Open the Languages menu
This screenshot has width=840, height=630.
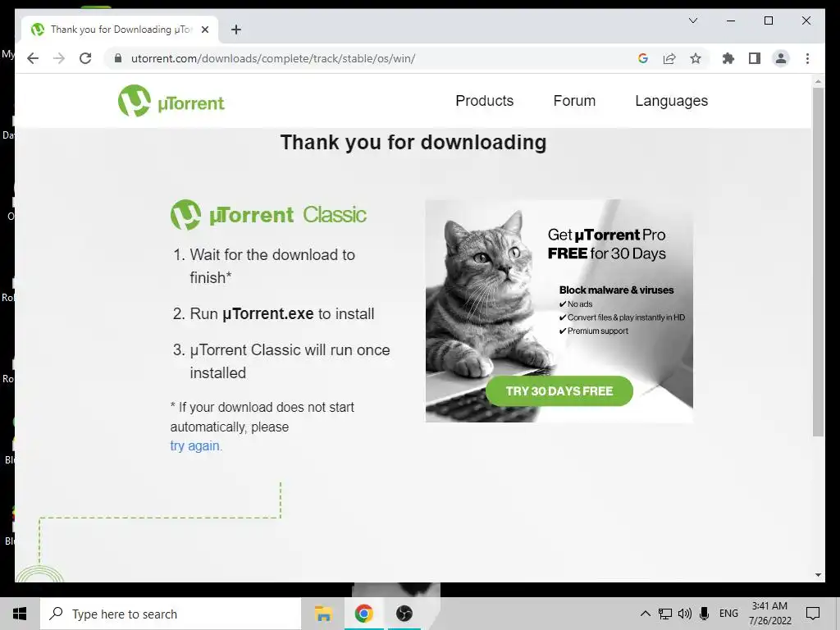pyautogui.click(x=671, y=101)
